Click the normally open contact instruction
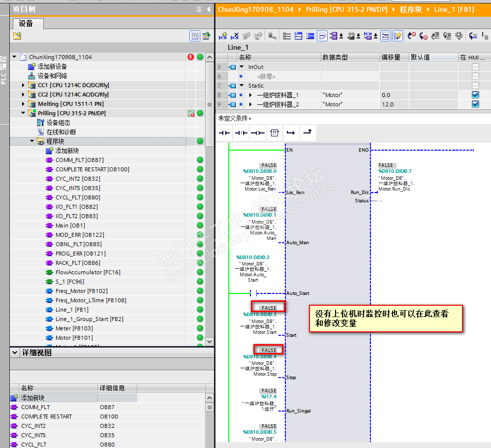Screen dimensions: 491x448 [x=224, y=133]
